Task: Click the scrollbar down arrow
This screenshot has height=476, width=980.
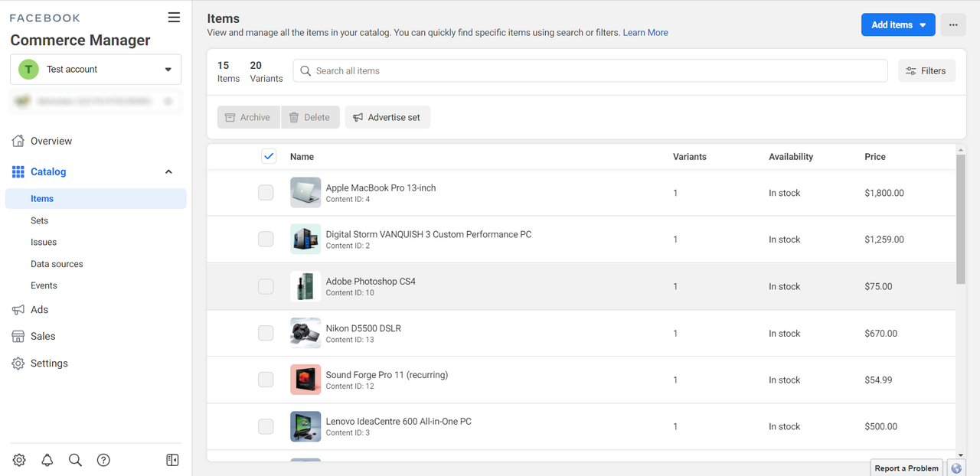Action: (x=961, y=455)
